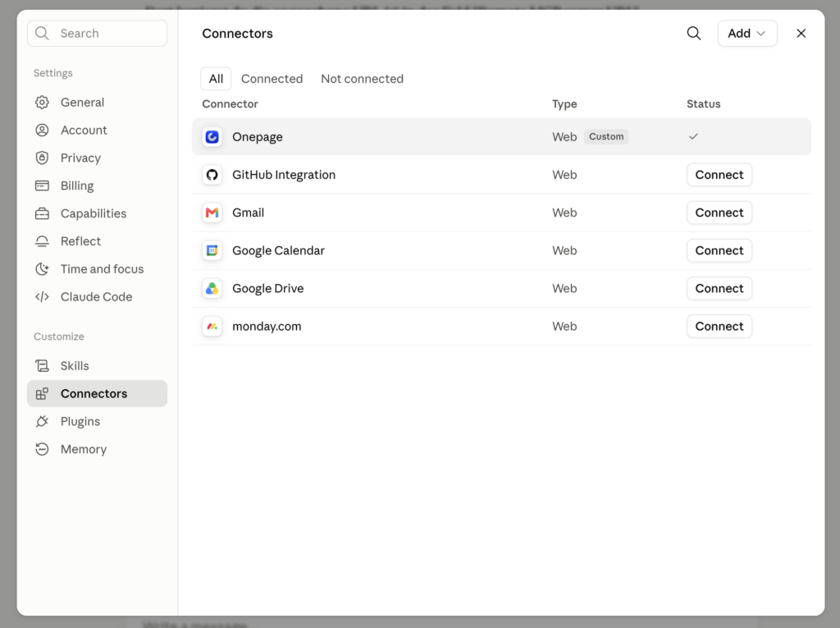Open the Memory page
Image resolution: width=840 pixels, height=628 pixels.
(x=97, y=449)
